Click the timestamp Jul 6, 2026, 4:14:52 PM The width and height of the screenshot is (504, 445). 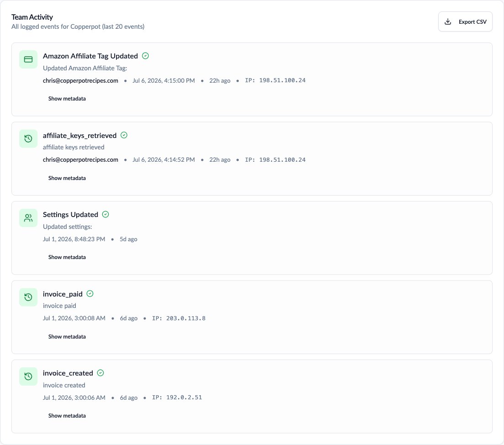point(163,159)
